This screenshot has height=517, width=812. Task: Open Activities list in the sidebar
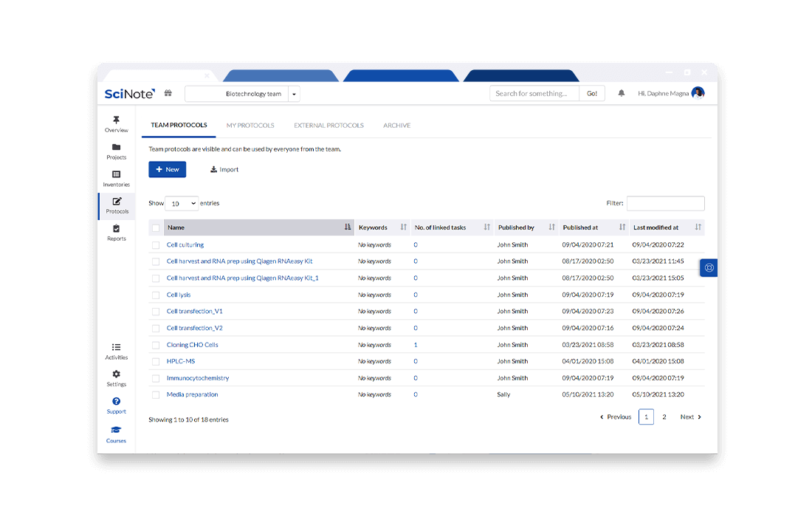(x=116, y=348)
